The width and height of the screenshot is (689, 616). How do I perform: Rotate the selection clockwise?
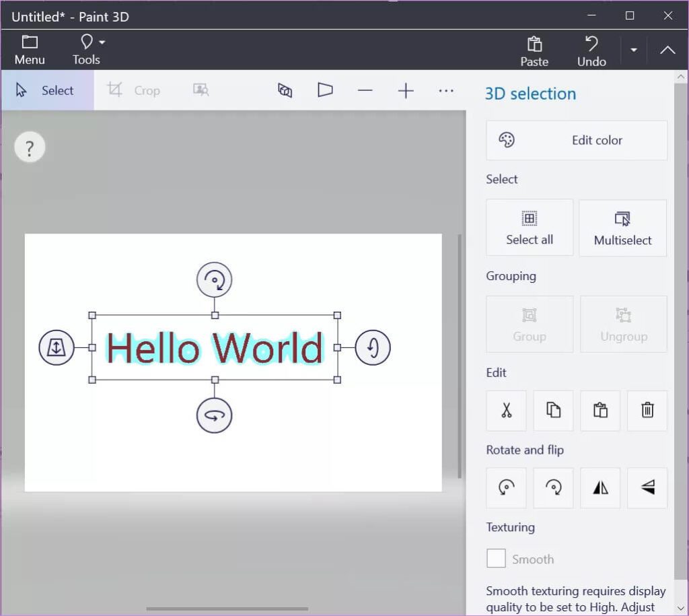553,487
